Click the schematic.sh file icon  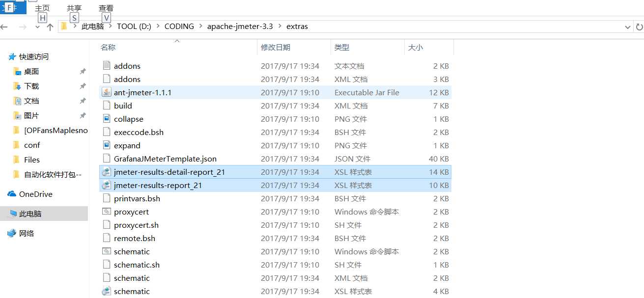point(106,265)
